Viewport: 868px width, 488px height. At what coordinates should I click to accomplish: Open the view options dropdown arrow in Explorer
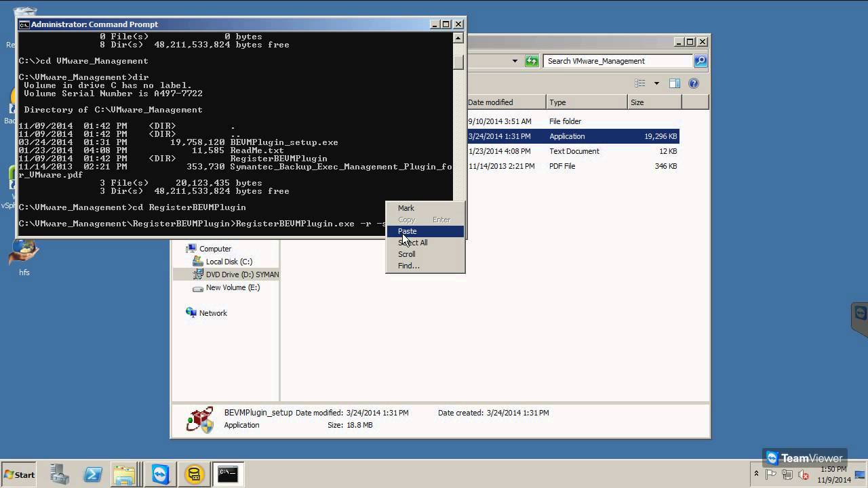click(656, 83)
